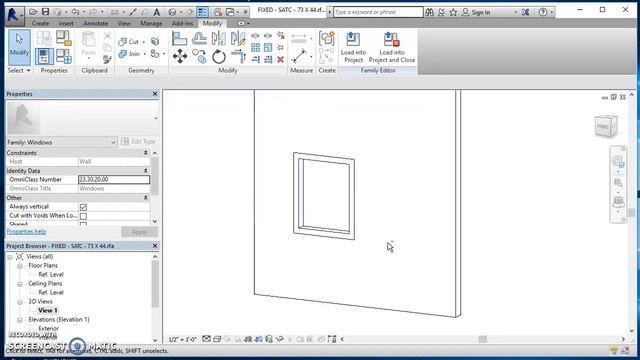Collapse the Identity Data section
This screenshot has height=360, width=640.
point(146,171)
